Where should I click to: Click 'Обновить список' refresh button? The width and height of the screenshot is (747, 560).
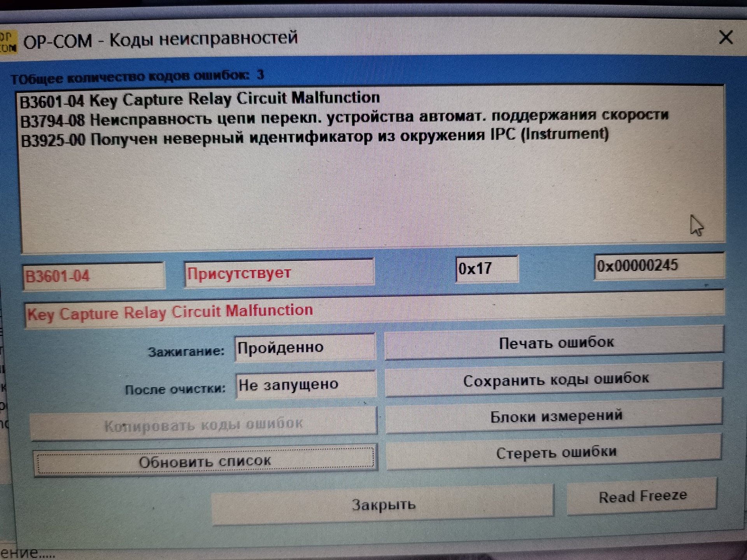coord(205,461)
